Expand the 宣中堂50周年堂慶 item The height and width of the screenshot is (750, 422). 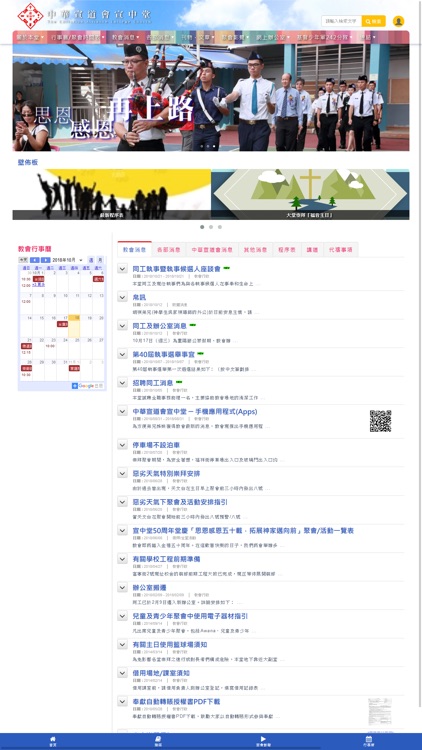click(x=122, y=530)
